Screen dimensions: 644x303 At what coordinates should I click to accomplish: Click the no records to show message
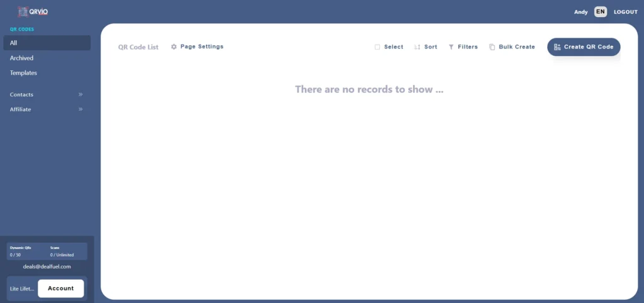[x=369, y=89]
